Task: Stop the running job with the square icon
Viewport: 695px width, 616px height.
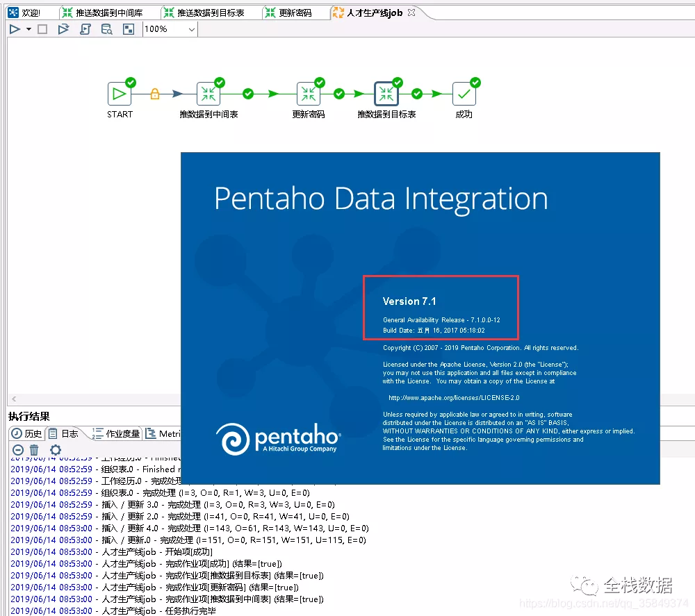Action: (x=42, y=29)
